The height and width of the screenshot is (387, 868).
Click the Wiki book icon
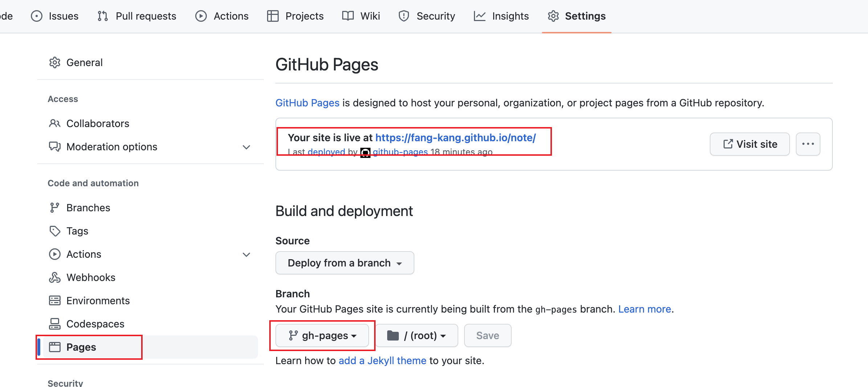(x=348, y=16)
